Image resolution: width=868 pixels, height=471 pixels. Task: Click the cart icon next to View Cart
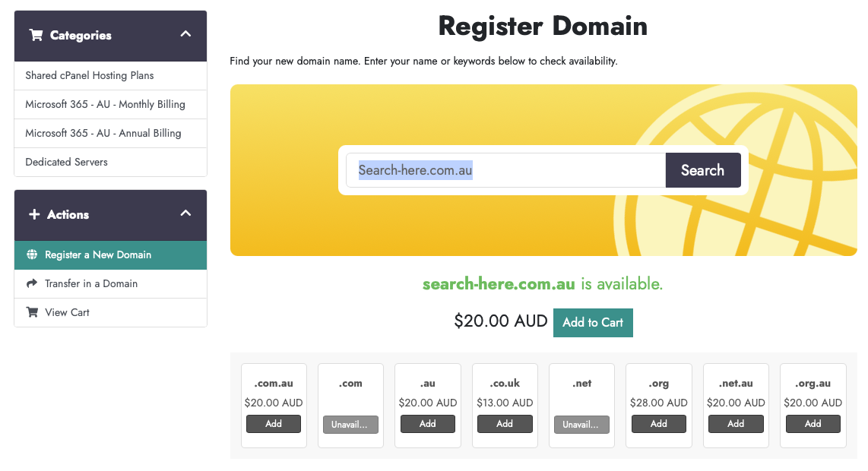pyautogui.click(x=32, y=312)
